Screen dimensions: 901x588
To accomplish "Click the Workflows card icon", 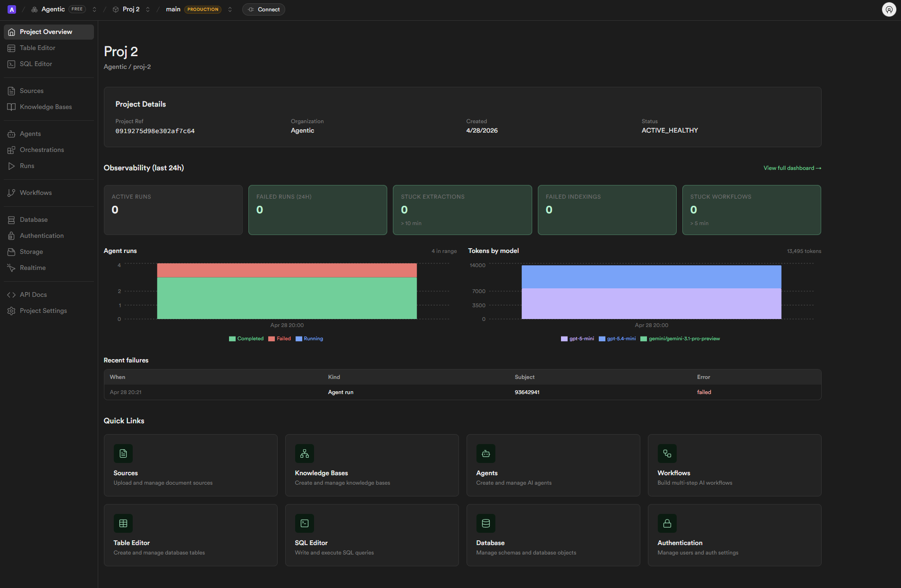I will [667, 454].
